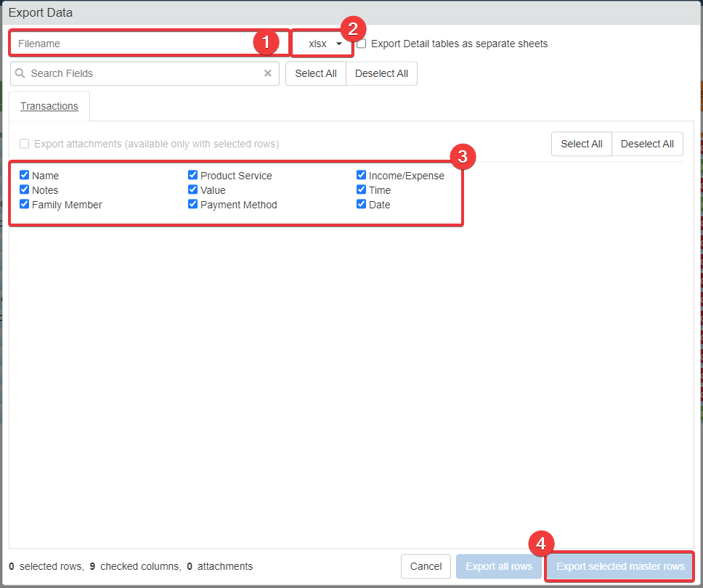Click Export selected master rows button

pyautogui.click(x=620, y=566)
